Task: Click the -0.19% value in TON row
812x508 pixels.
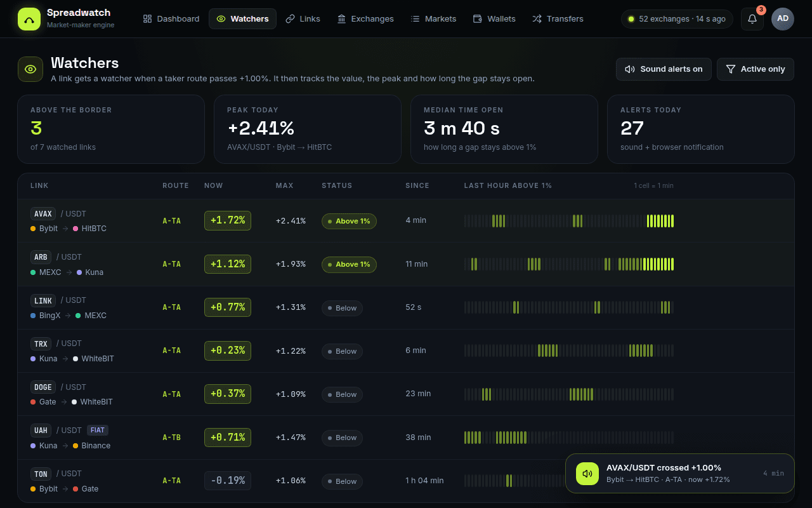Action: point(228,481)
